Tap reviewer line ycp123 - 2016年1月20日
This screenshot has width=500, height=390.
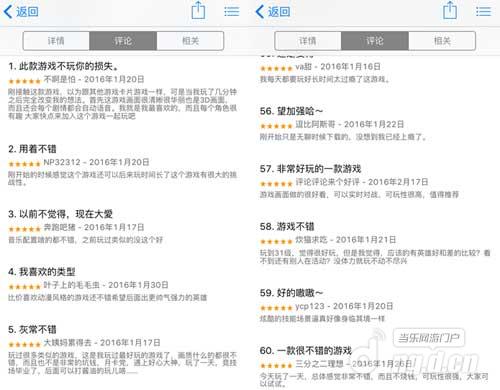coord(344,306)
